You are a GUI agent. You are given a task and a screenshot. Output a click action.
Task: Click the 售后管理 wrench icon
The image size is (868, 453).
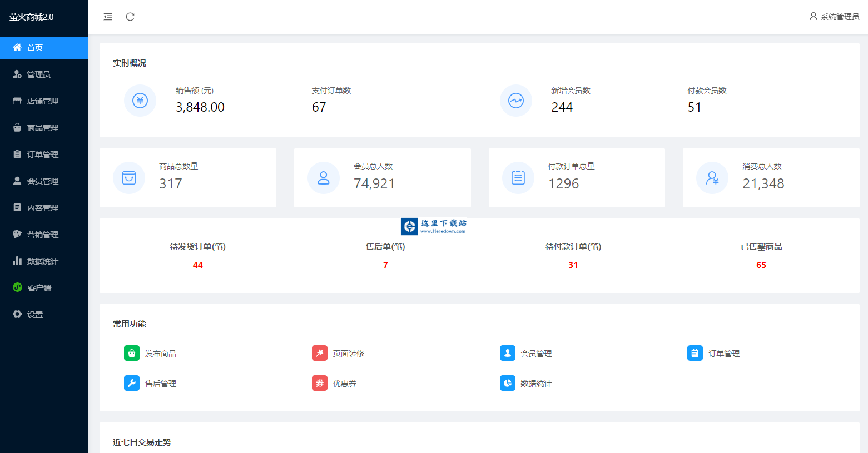131,383
